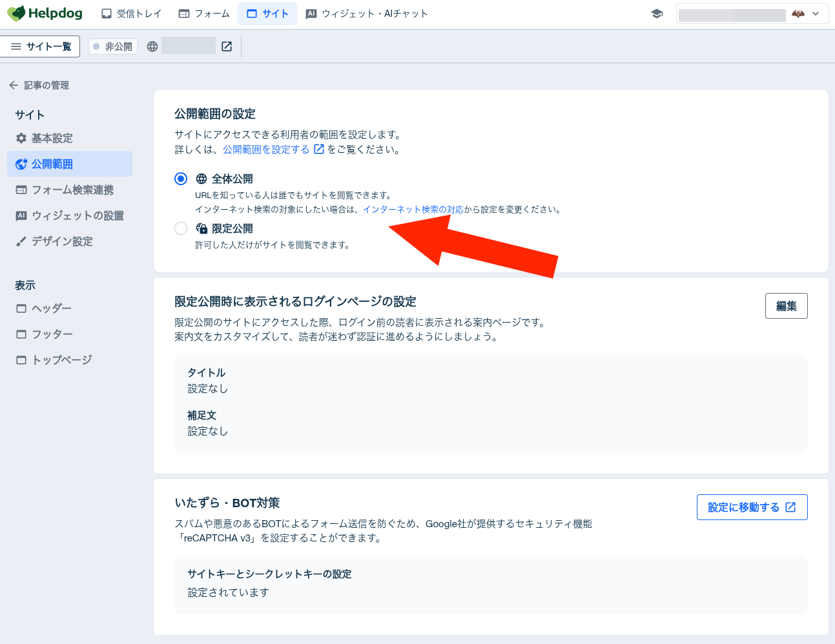Open the 受信トレイ tab
The width and height of the screenshot is (835, 644).
[x=131, y=14]
